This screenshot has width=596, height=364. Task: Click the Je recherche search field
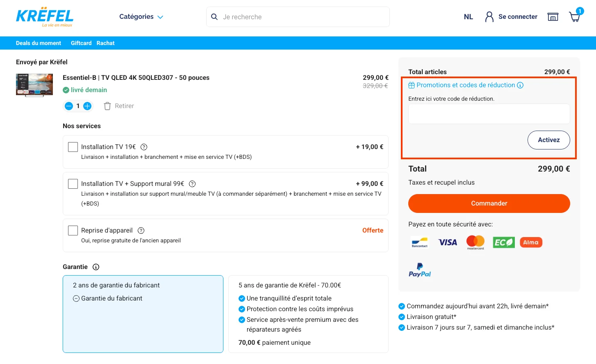298,17
